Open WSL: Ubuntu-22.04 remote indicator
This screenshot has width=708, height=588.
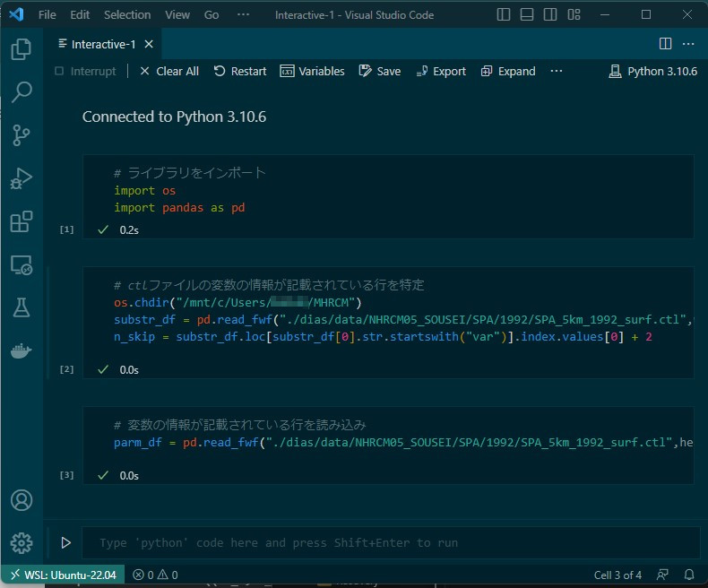tap(64, 575)
